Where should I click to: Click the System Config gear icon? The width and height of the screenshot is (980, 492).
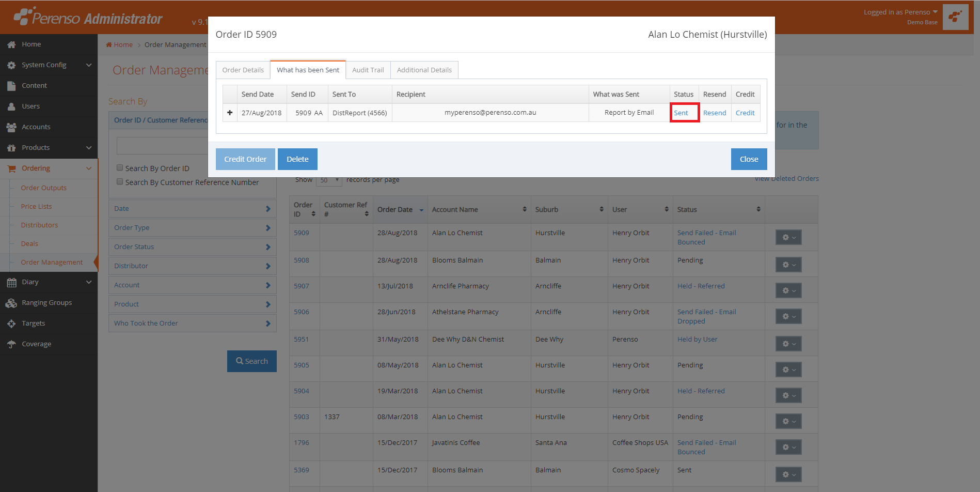point(11,65)
